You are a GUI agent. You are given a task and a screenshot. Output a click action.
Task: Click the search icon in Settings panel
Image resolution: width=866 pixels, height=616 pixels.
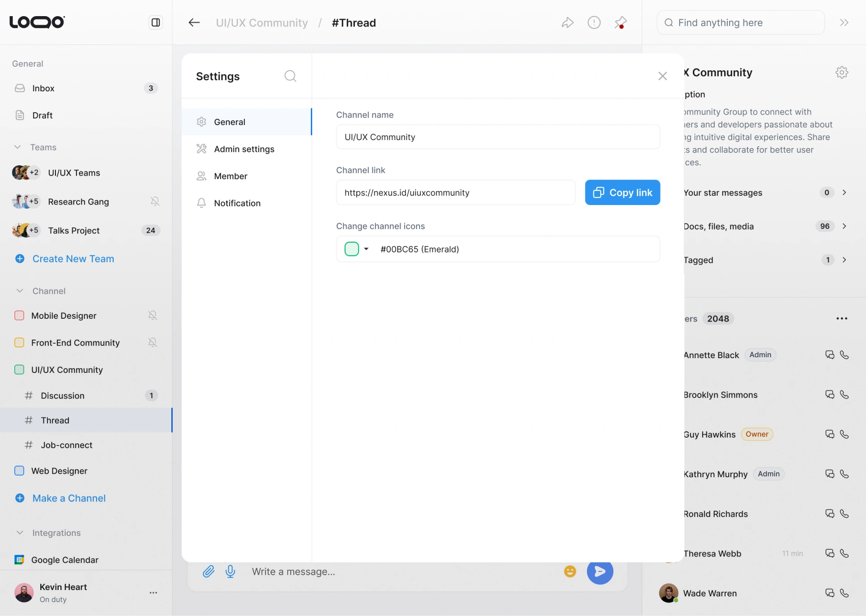[x=290, y=76]
